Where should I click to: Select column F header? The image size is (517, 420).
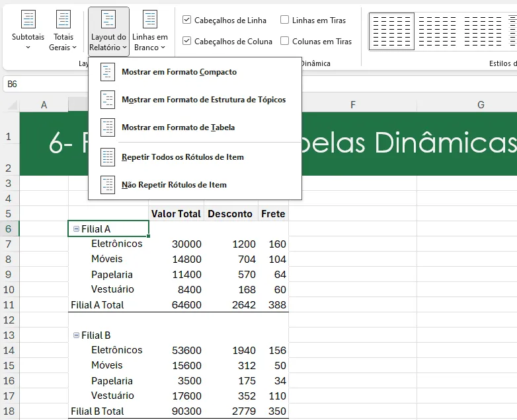pos(353,105)
